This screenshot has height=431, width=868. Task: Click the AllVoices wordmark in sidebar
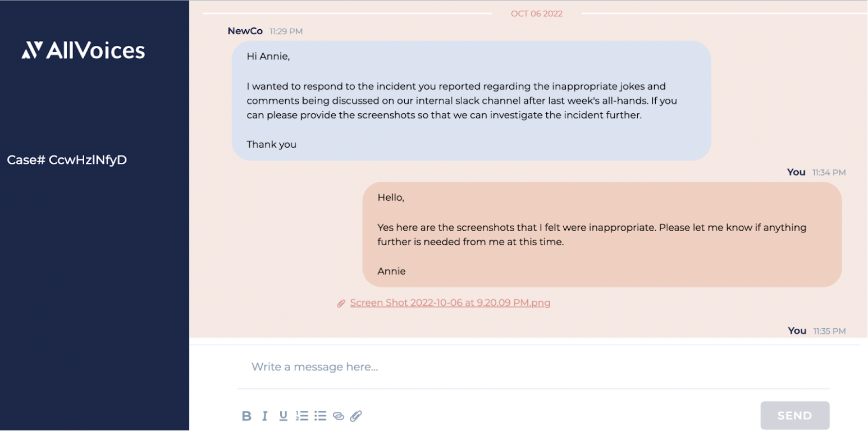(95, 51)
